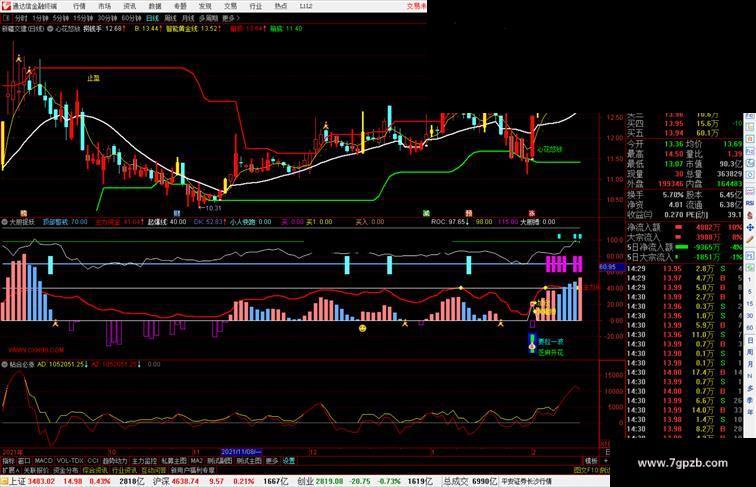Open the 综合资讯 link
Viewport: 756px width, 487px height.
(95, 470)
